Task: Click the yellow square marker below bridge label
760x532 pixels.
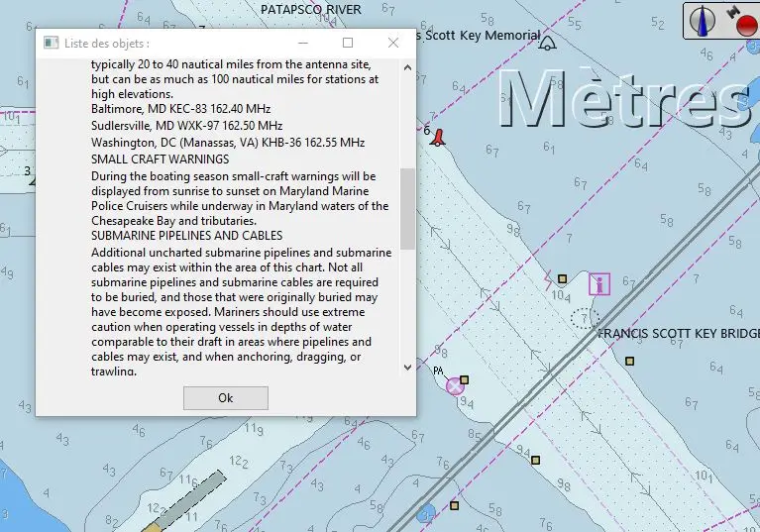Action: [x=629, y=361]
